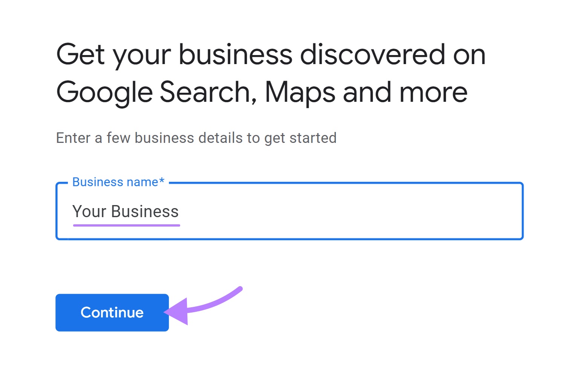Click the word 'started' in the subtitle

click(x=313, y=138)
